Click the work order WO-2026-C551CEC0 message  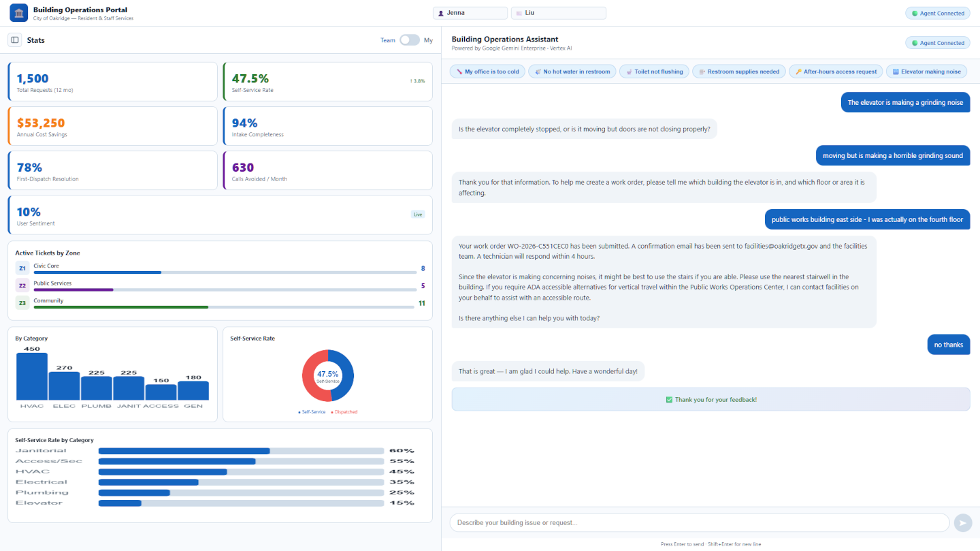(664, 282)
